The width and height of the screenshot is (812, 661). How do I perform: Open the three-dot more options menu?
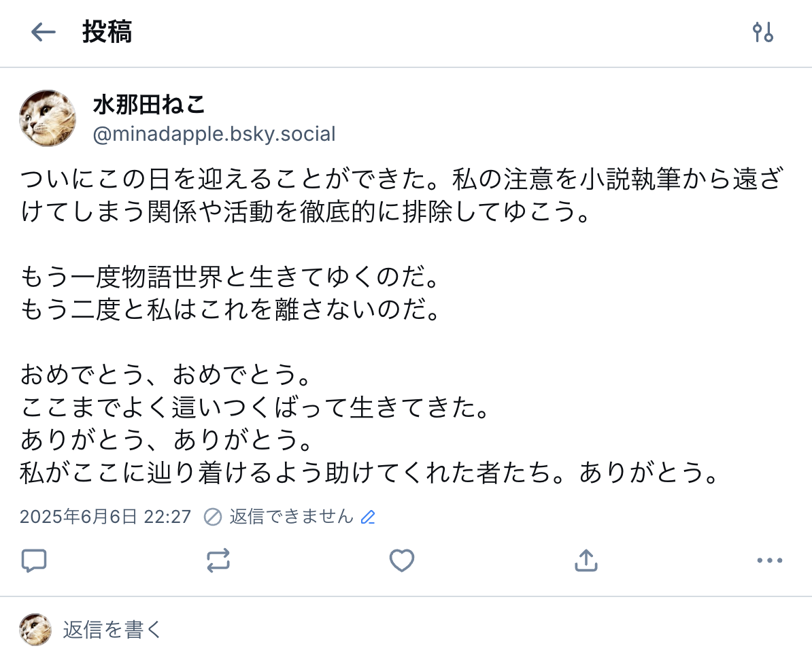click(x=770, y=560)
